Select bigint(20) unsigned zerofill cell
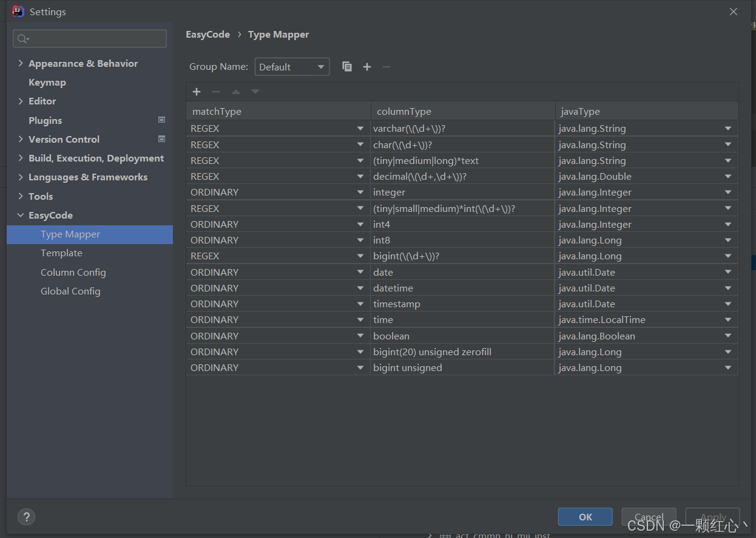The width and height of the screenshot is (756, 538). pos(462,352)
